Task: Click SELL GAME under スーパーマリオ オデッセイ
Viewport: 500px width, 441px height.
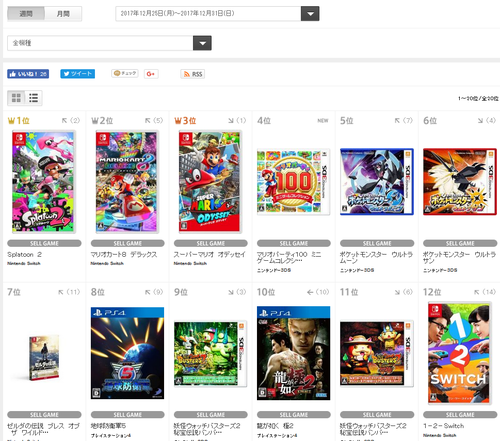Action: pyautogui.click(x=211, y=243)
